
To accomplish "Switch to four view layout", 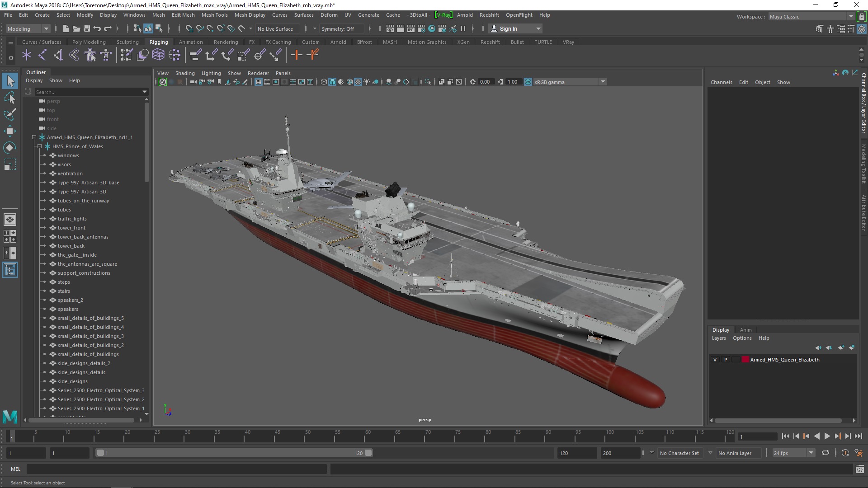I will (10, 236).
